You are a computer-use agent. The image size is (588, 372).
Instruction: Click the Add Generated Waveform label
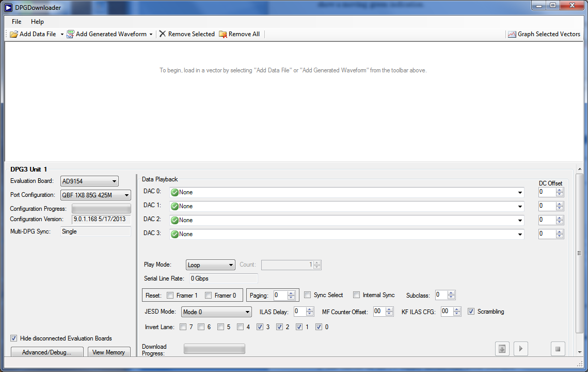112,34
